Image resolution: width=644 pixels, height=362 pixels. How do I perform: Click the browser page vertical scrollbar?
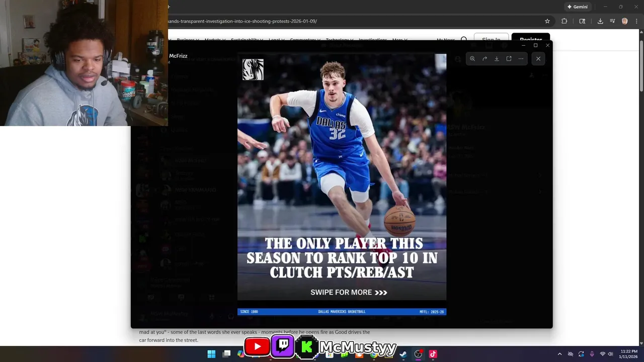tap(641, 65)
